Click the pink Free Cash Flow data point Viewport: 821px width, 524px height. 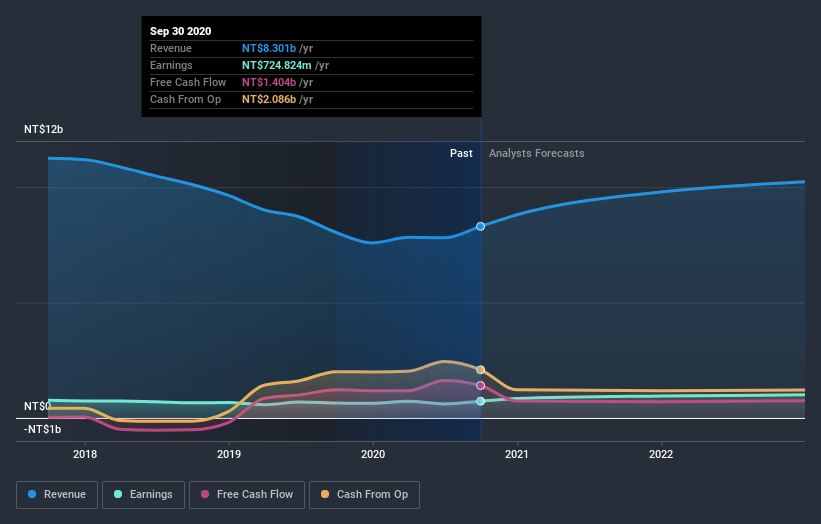(480, 385)
